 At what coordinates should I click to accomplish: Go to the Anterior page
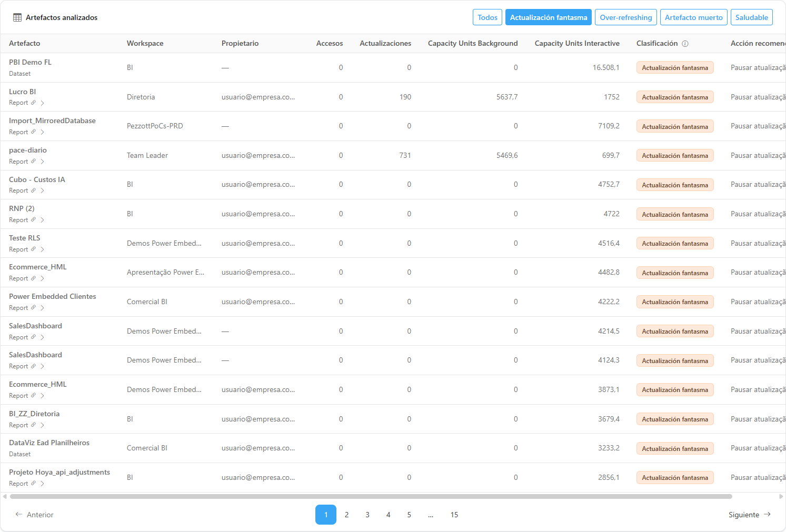tap(34, 515)
